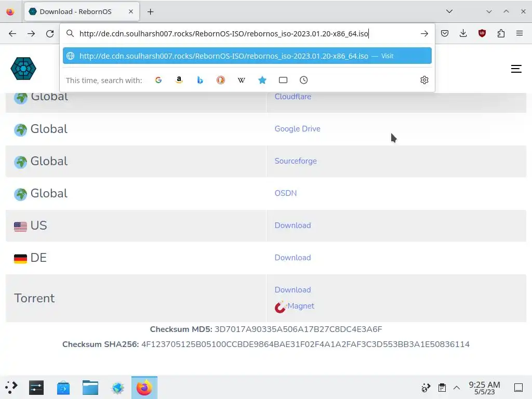
Task: Open the KDE application launcher
Action: [x=11, y=388]
